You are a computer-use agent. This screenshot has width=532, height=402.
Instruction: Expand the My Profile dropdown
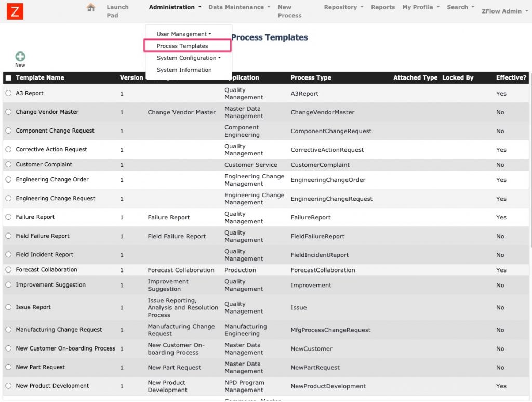point(421,7)
